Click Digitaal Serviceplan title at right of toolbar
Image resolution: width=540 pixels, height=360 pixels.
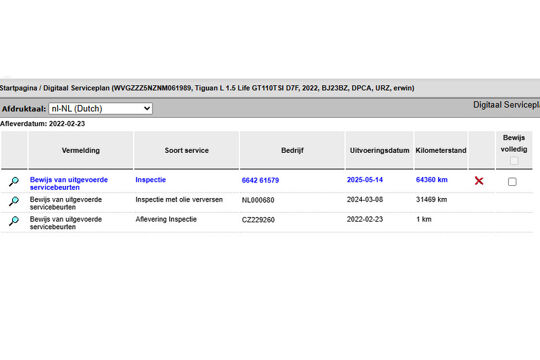point(506,105)
